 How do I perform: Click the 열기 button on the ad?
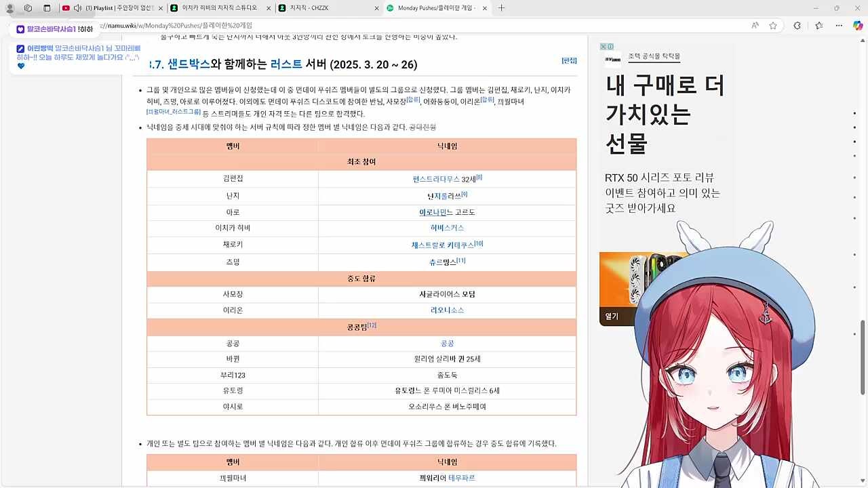coord(612,316)
